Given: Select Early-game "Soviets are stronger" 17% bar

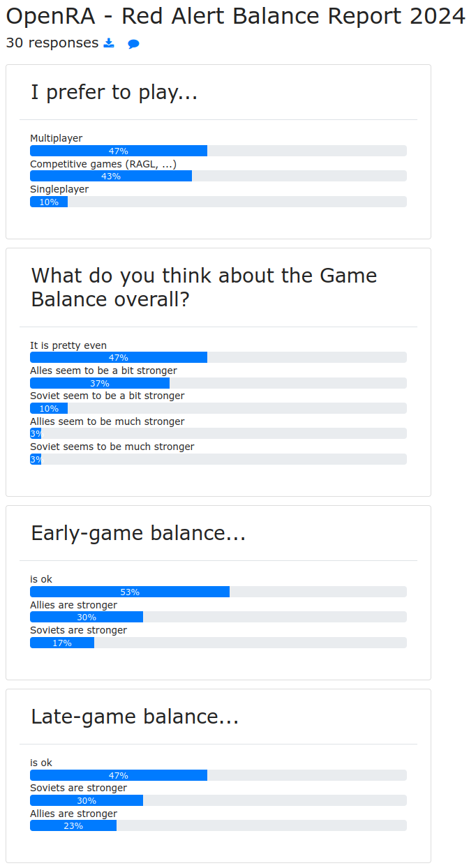Looking at the screenshot, I should [62, 643].
